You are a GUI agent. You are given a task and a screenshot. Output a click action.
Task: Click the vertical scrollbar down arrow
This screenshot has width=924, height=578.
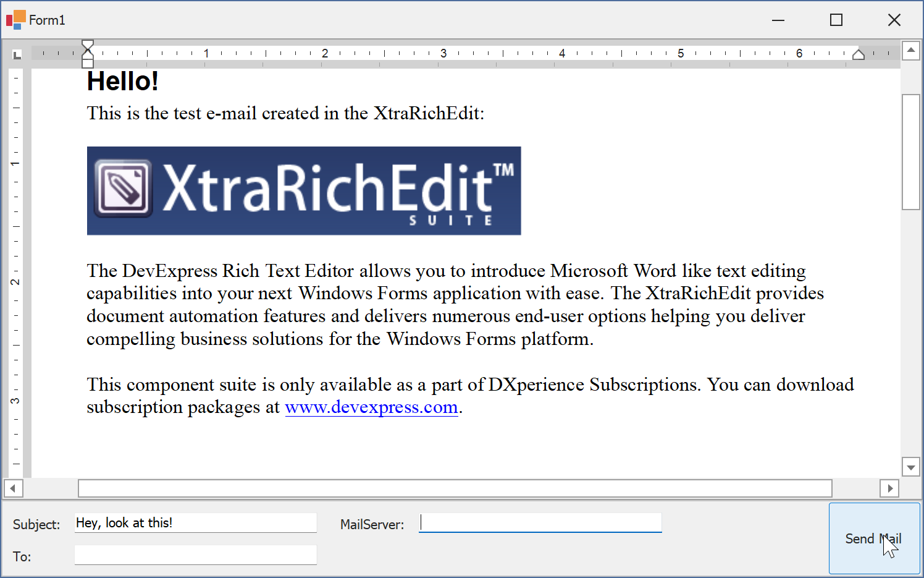(x=911, y=467)
